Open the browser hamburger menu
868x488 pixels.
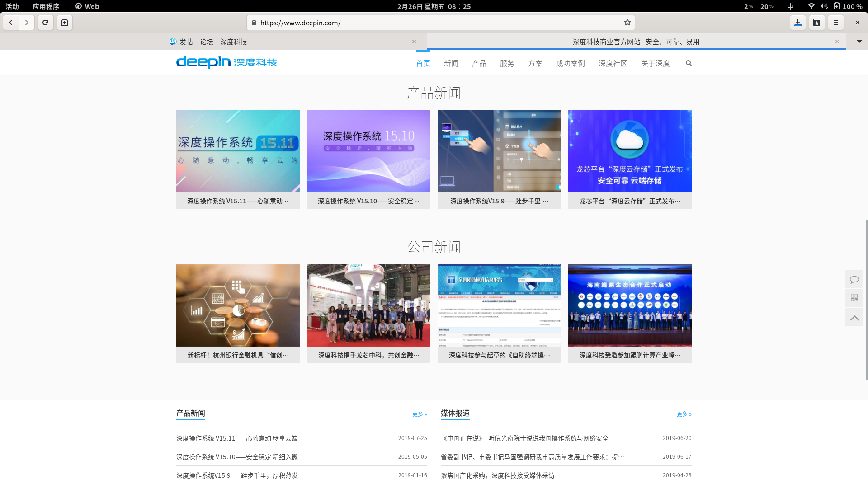[x=836, y=23]
